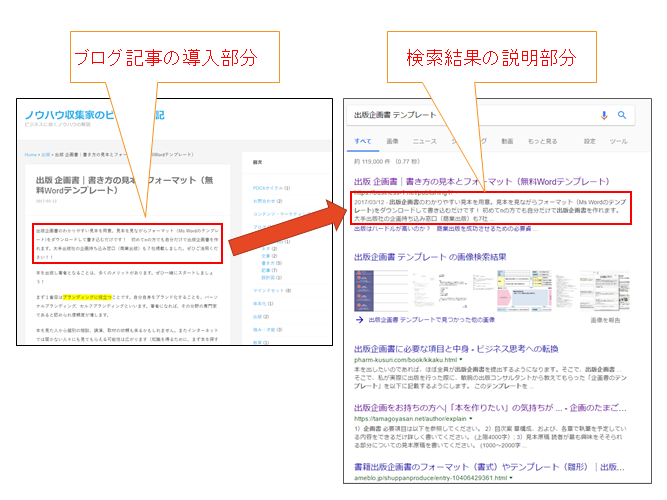Click the 強み・才能 (3) category

[x=268, y=330]
